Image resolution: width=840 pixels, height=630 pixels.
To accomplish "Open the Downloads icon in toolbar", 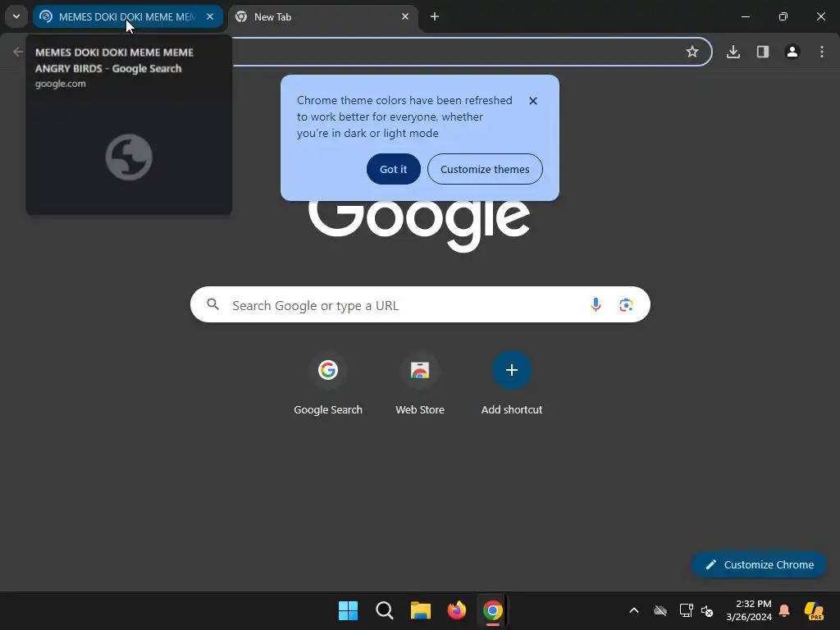I will (733, 52).
